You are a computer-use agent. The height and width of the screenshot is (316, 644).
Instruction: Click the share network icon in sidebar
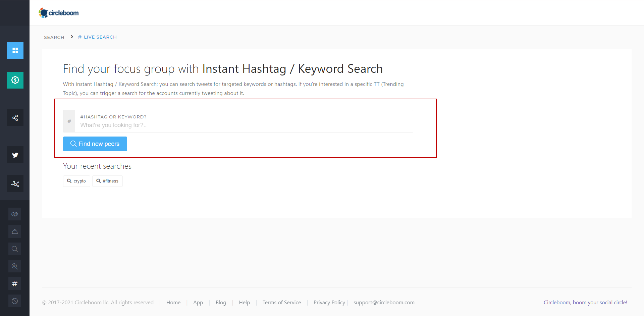click(x=15, y=117)
